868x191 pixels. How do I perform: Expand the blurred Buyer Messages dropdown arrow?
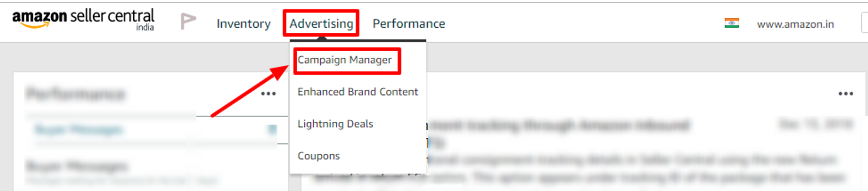pos(272,129)
